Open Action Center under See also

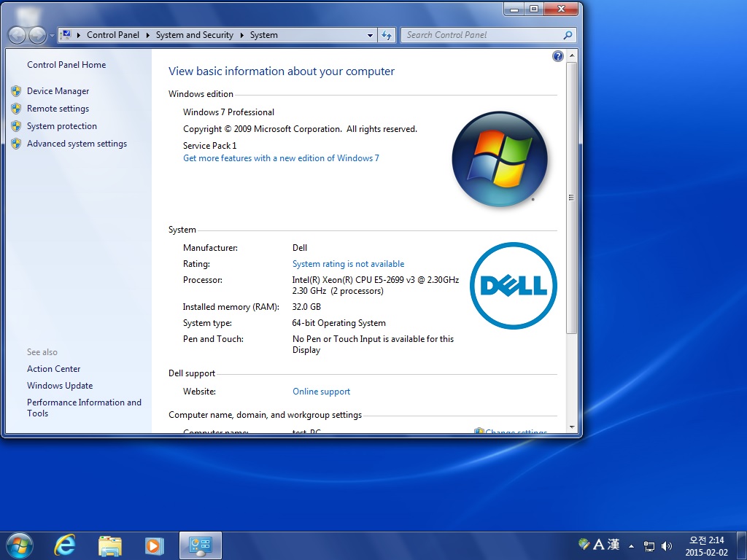coord(53,369)
